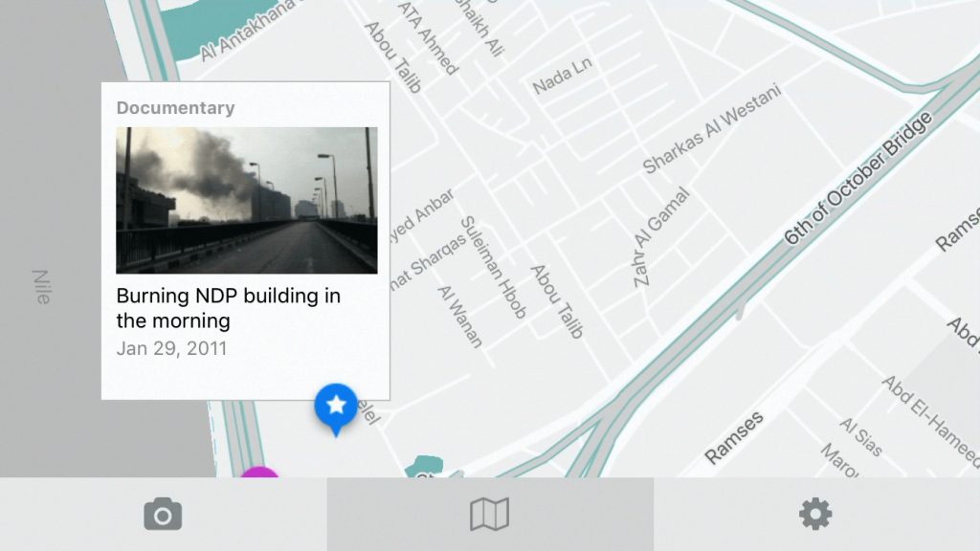
Task: Tap the Abd El-Hameed street label
Action: (930, 420)
